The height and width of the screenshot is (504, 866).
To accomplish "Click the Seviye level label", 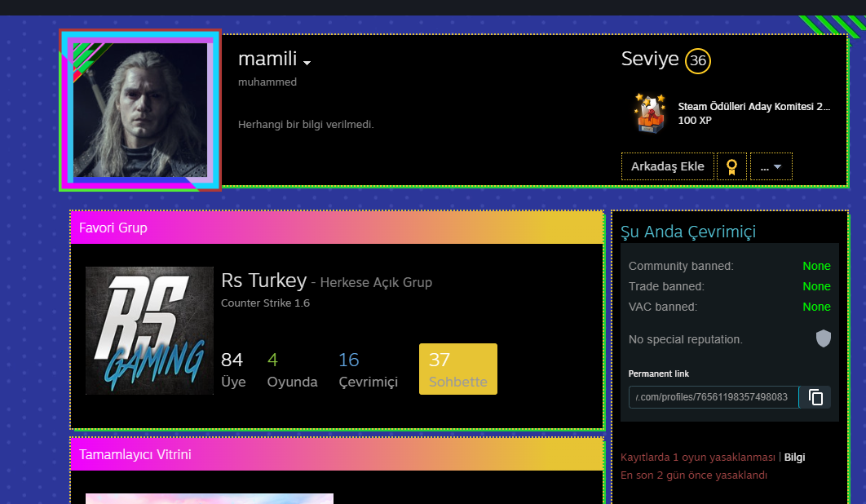I will pyautogui.click(x=649, y=59).
